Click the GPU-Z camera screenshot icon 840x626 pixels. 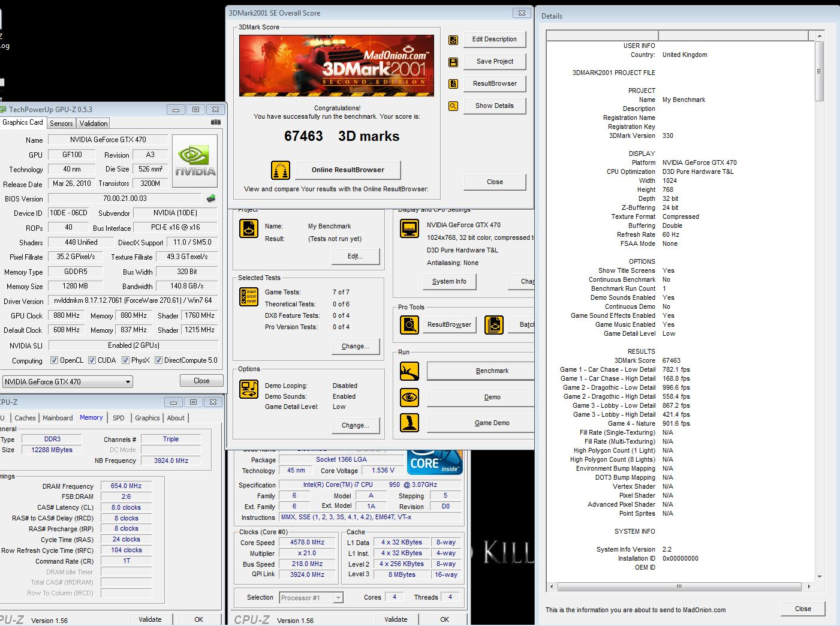tap(216, 122)
